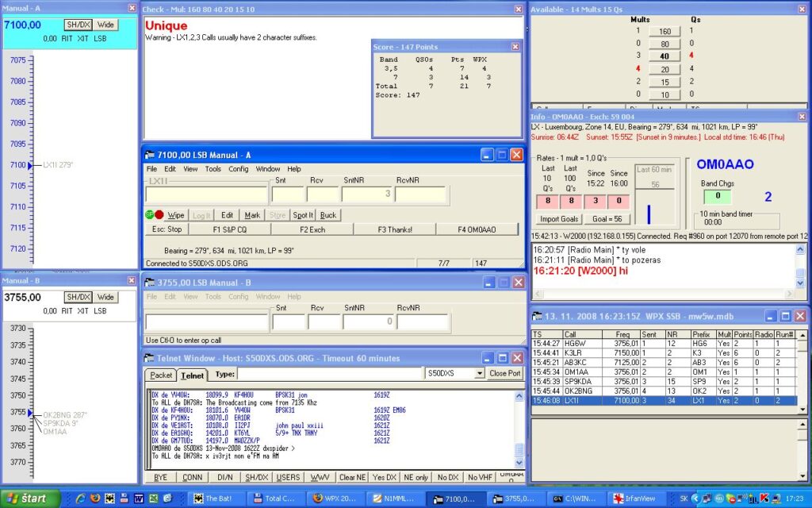Viewport: 812px width, 508px height.
Task: Click the green S&P indicator icon
Action: click(x=149, y=215)
